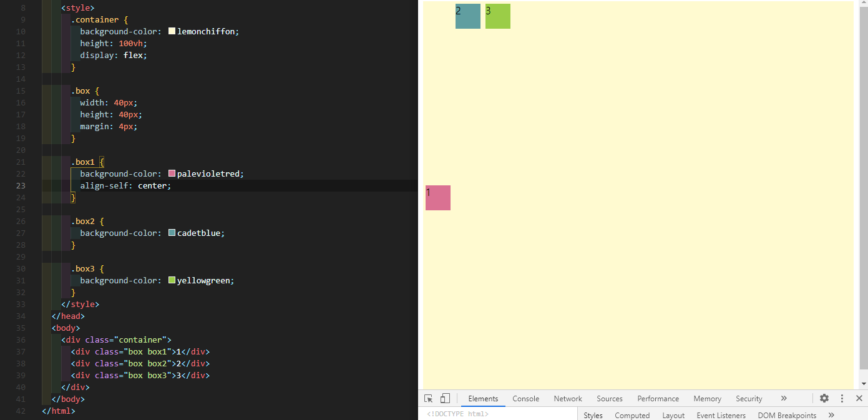
Task: Click the preview vertical scrollbar thumb
Action: (x=864, y=187)
